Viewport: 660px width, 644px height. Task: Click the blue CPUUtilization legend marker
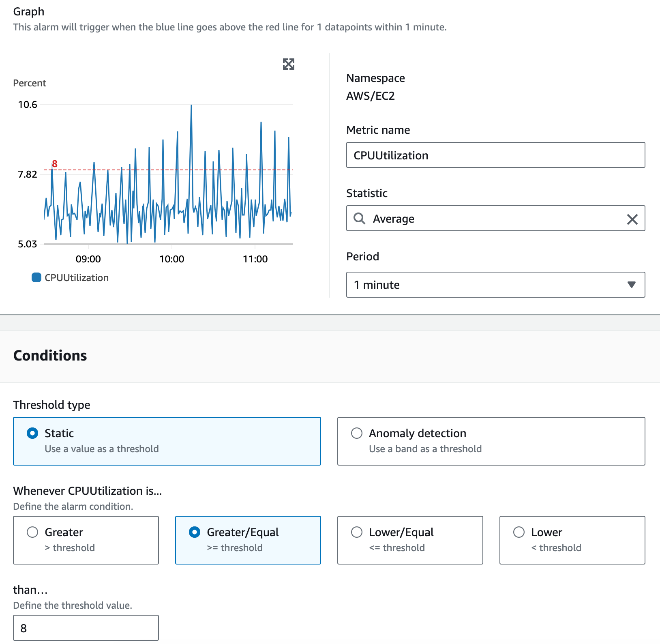click(x=36, y=277)
